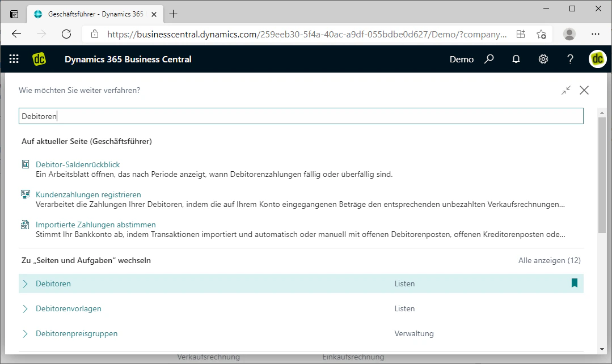Open browser settings ellipsis menu

595,34
